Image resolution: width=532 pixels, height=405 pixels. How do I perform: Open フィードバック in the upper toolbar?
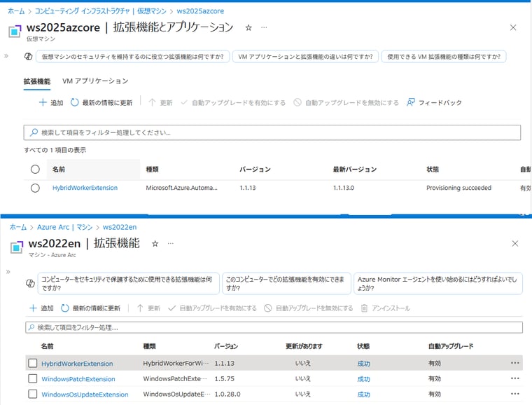point(434,102)
